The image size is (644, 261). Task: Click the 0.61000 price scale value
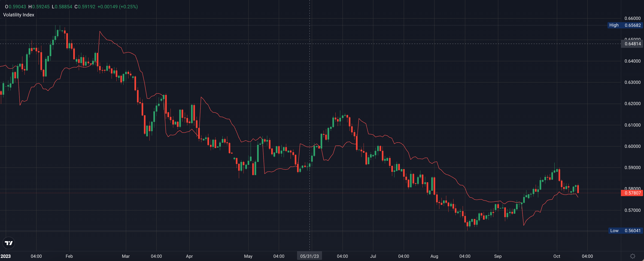[632, 125]
